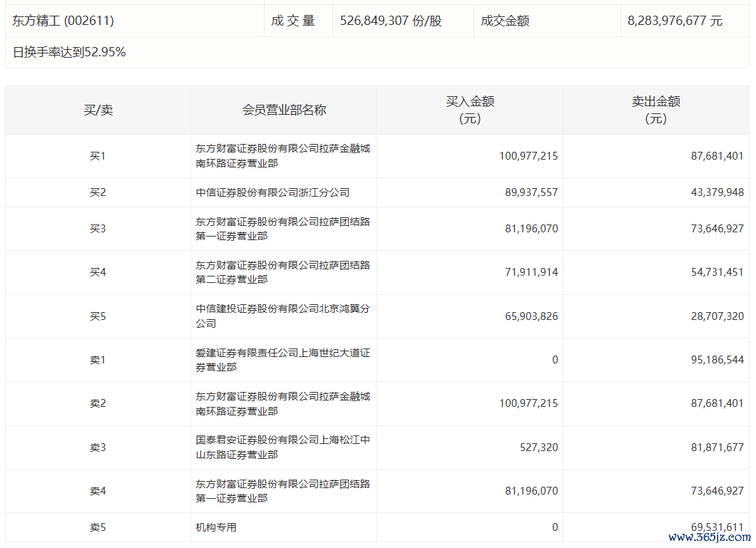Click the 日换手率达到52.95% note
The image size is (756, 548).
coord(69,52)
